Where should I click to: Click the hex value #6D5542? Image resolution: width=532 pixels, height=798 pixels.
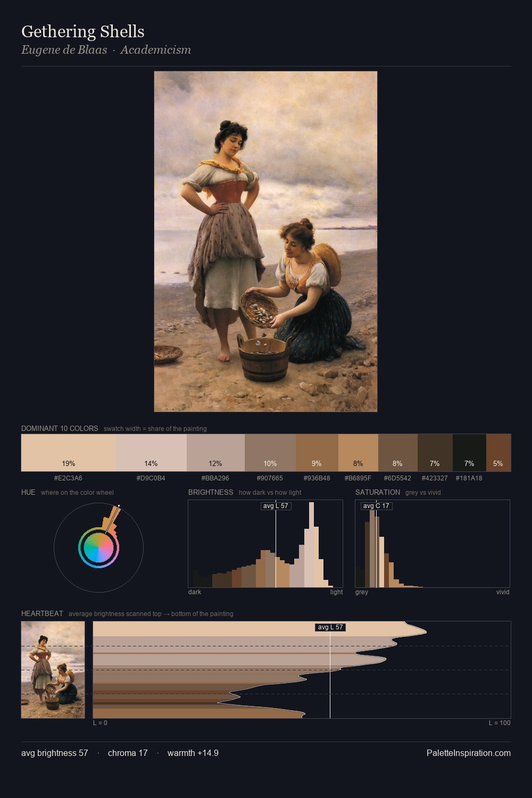pyautogui.click(x=398, y=478)
